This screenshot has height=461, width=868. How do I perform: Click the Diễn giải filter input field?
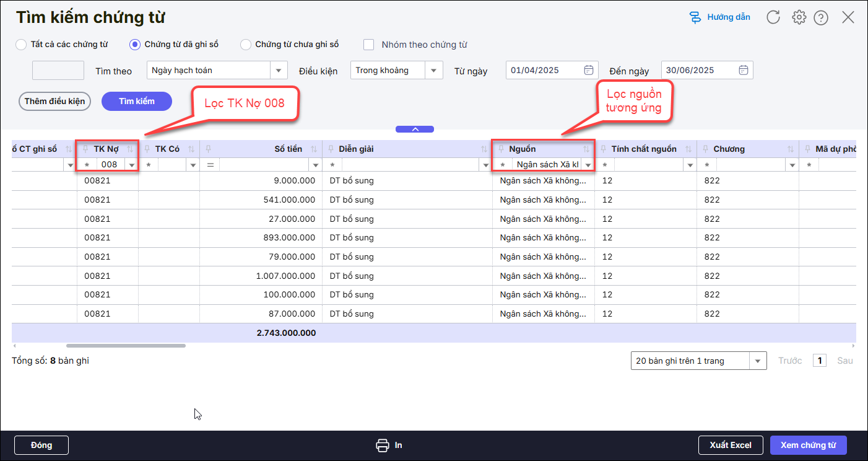[409, 165]
